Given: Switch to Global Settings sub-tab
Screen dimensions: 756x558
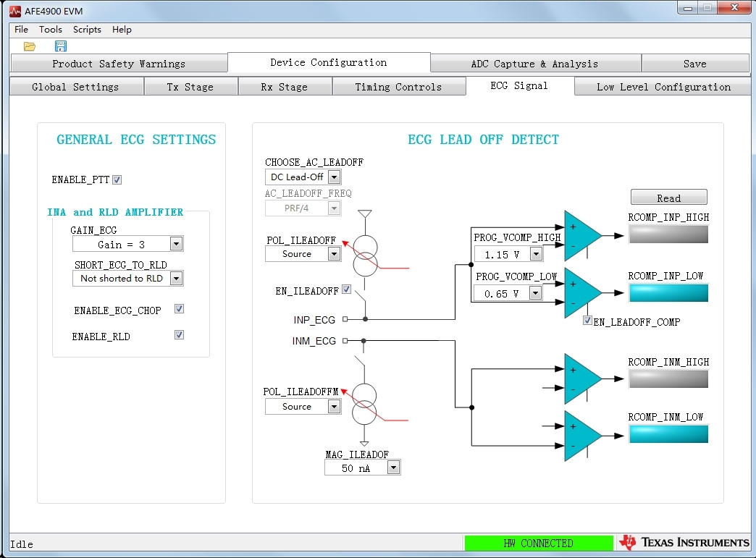Looking at the screenshot, I should pyautogui.click(x=76, y=87).
